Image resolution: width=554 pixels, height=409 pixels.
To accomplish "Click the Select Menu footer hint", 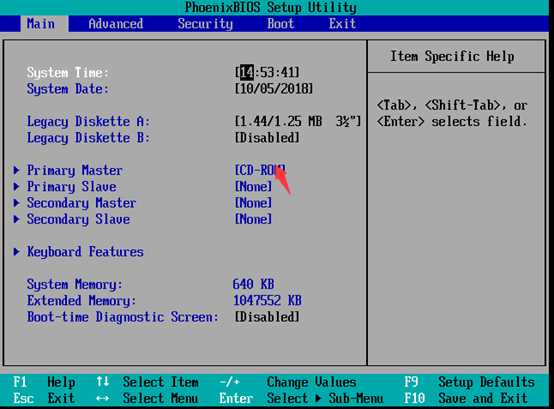I will click(161, 398).
